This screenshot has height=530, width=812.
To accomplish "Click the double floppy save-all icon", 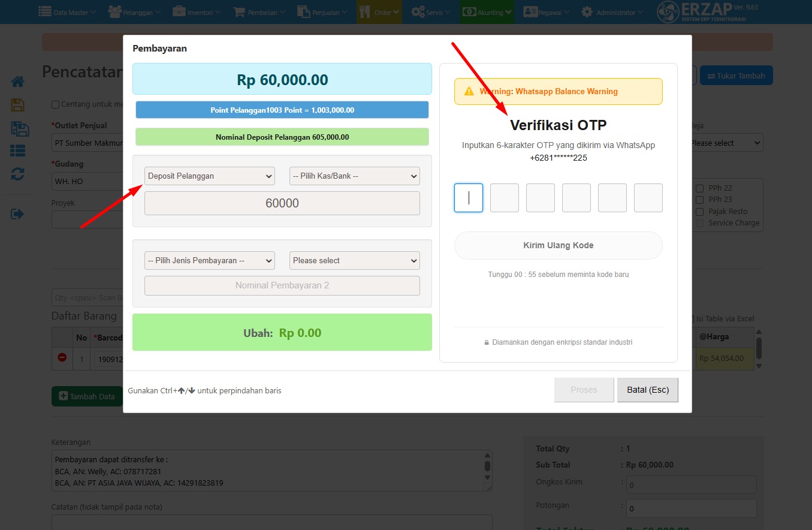I will (x=17, y=128).
